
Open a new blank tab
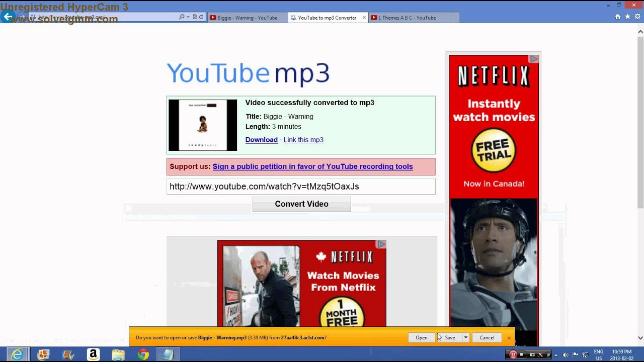point(454,18)
